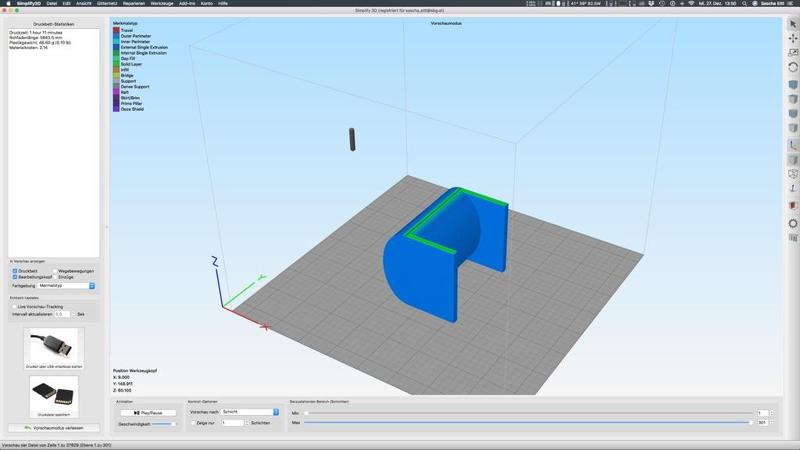Viewport: 800px width, 450px height.
Task: Click the Intervall aktualisieren value field
Action: 62,314
